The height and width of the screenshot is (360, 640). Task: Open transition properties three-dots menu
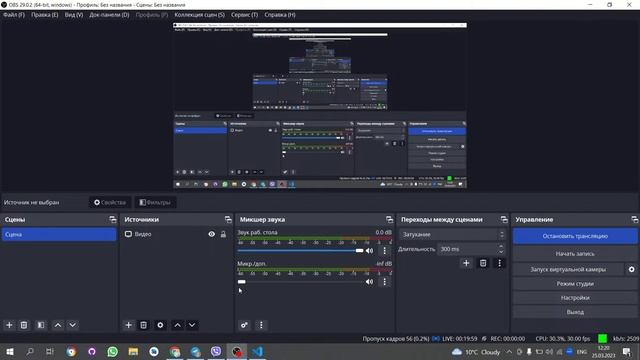pyautogui.click(x=499, y=263)
